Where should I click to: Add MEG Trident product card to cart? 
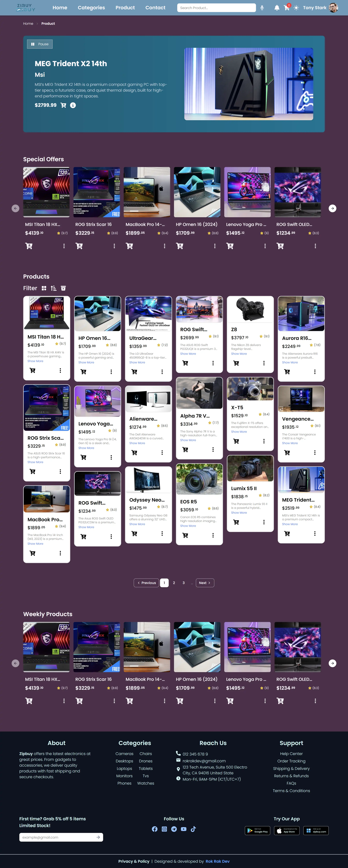tap(287, 533)
